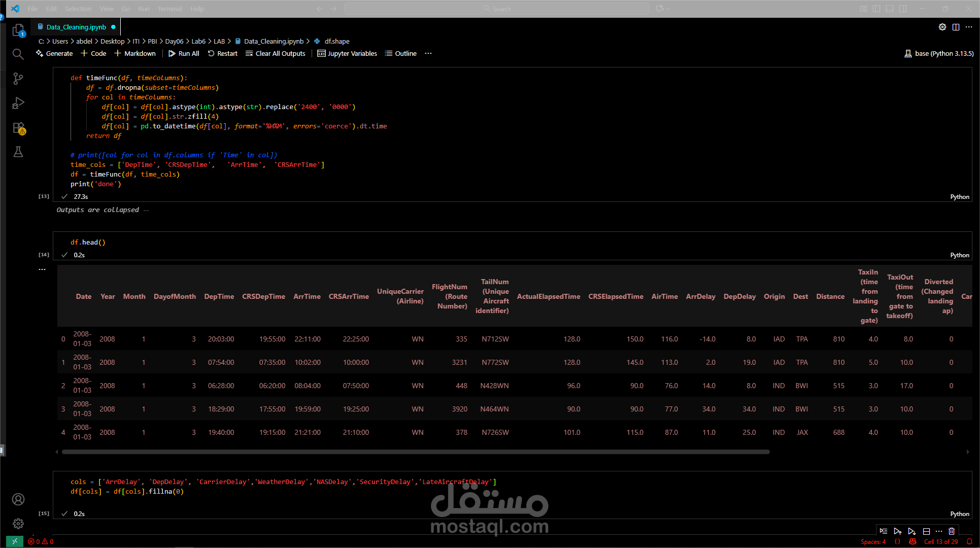Open the notifications bell in status bar
The width and height of the screenshot is (980, 548).
coord(969,541)
